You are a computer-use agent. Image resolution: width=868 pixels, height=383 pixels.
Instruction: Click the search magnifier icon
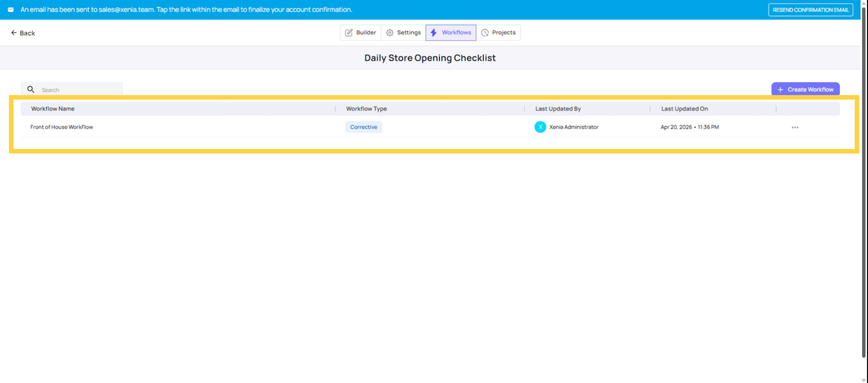pyautogui.click(x=31, y=89)
